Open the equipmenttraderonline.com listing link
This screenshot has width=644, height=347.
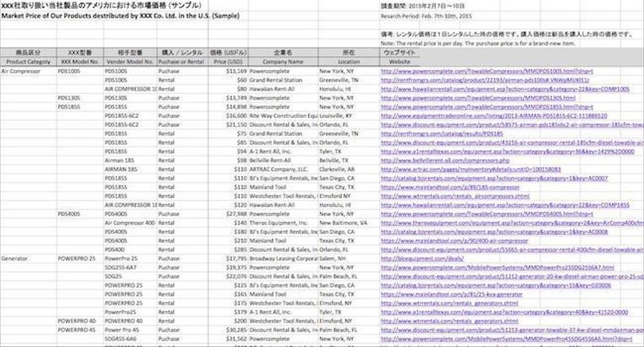(x=494, y=116)
